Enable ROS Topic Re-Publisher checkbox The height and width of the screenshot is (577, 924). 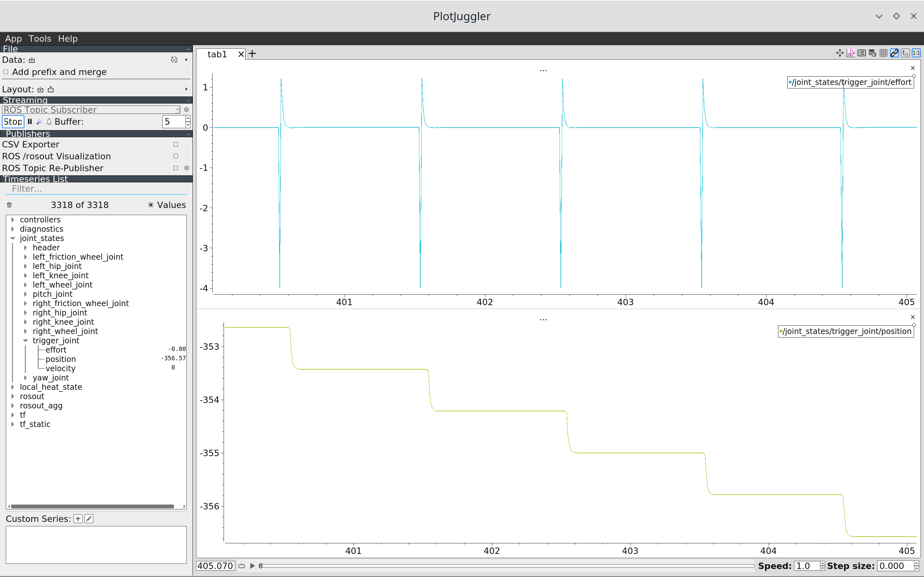click(x=175, y=168)
